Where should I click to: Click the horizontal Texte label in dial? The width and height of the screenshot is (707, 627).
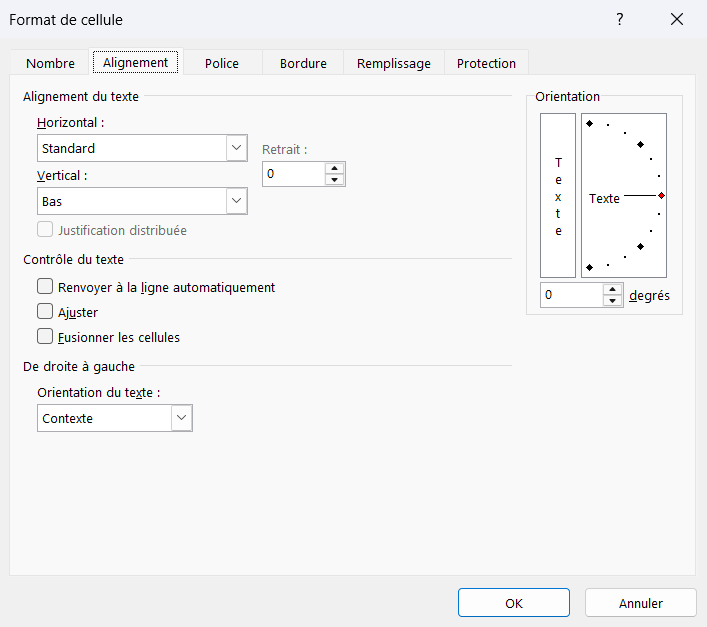(x=604, y=198)
